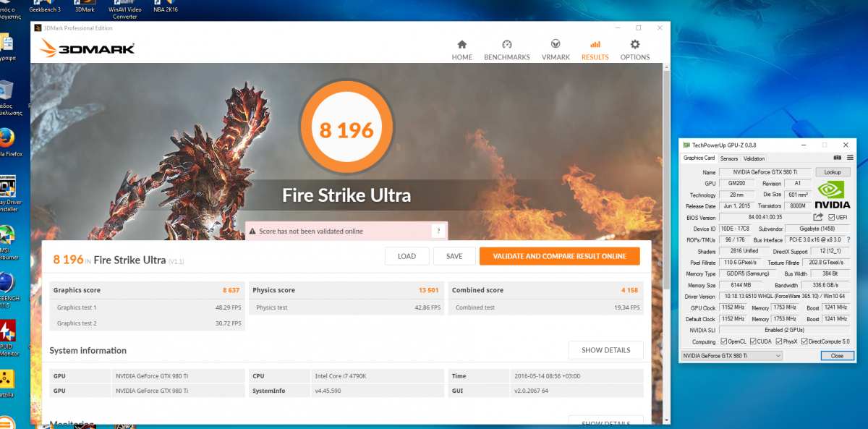Open the GPU-Z hamburger menu icon

pyautogui.click(x=850, y=158)
